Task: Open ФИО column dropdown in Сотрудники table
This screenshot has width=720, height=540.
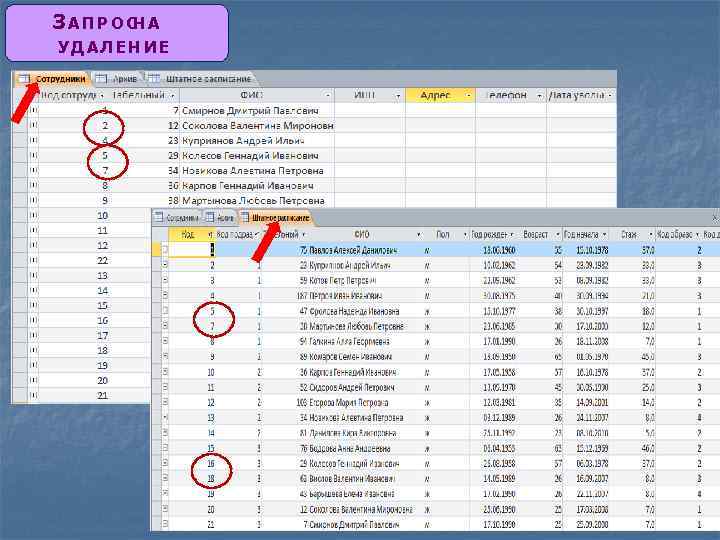Action: pos(328,96)
